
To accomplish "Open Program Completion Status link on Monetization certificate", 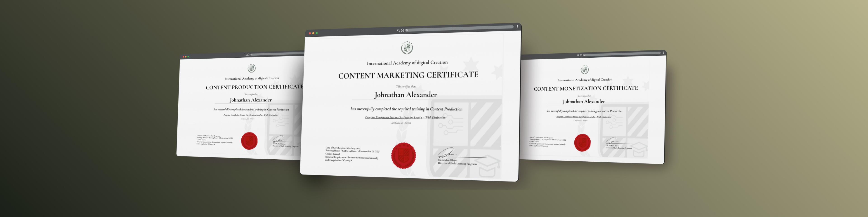I will tap(583, 117).
